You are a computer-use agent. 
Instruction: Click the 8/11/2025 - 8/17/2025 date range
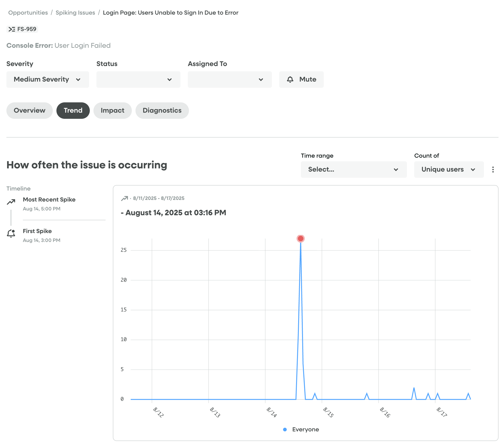click(159, 198)
